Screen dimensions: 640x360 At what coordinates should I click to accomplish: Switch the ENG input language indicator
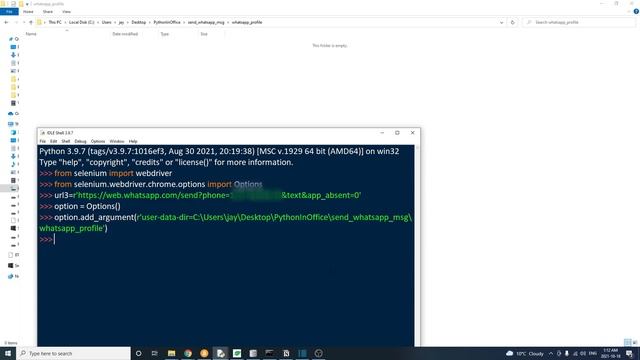coord(593,353)
